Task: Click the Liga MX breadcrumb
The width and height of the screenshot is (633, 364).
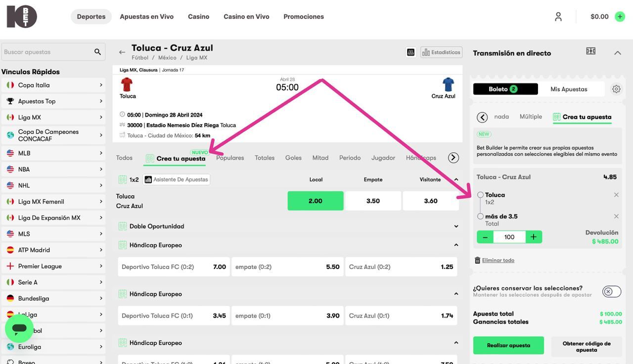Action: click(197, 58)
